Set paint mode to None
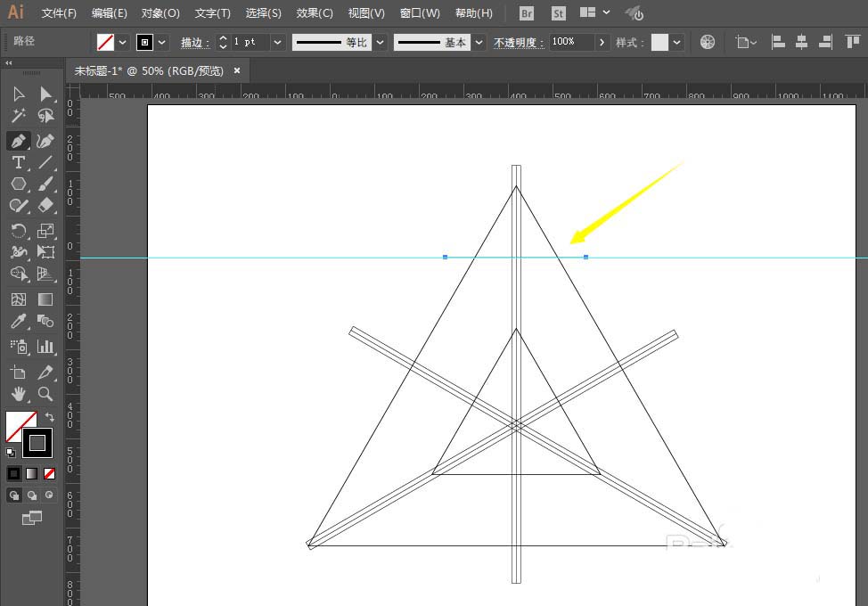Image resolution: width=868 pixels, height=606 pixels. [49, 474]
